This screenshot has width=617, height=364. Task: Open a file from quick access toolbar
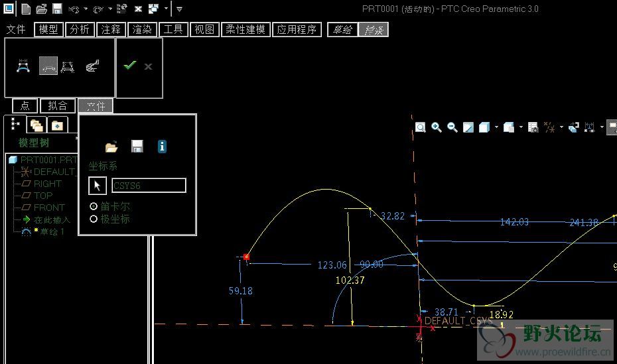pos(41,9)
